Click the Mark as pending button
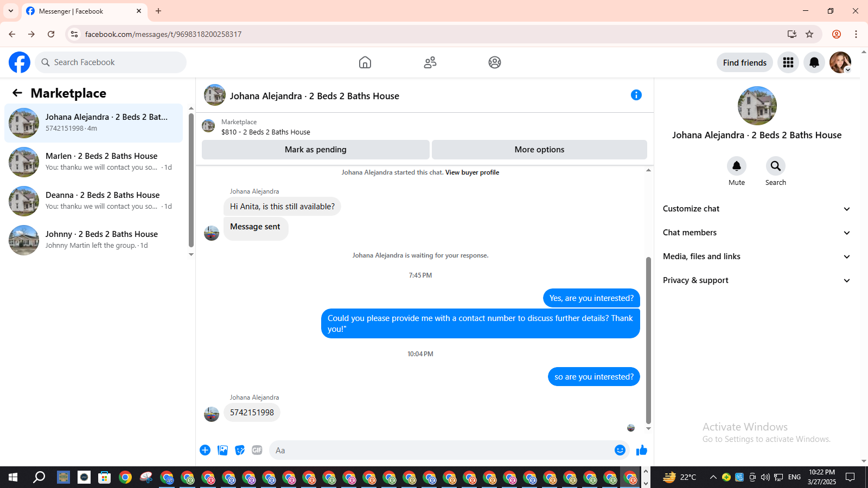 point(316,150)
